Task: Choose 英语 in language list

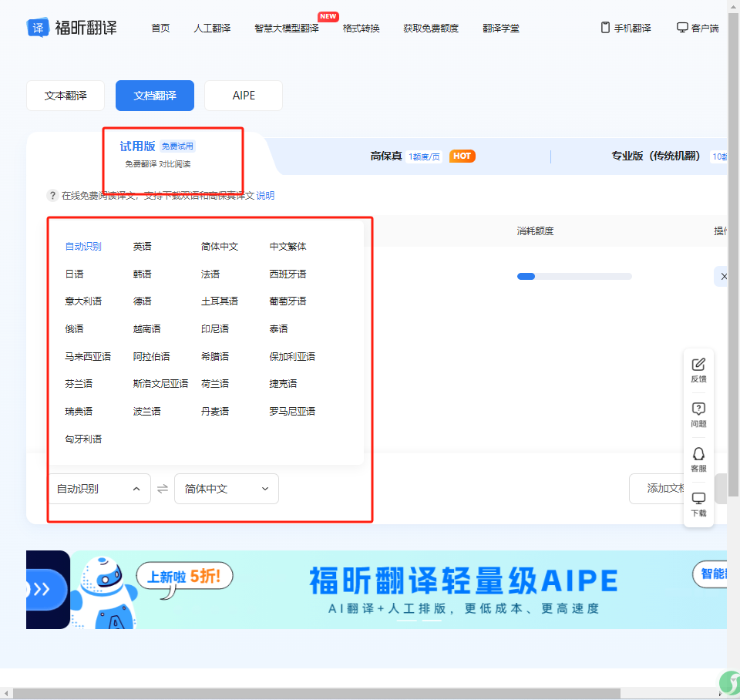Action: [x=142, y=247]
